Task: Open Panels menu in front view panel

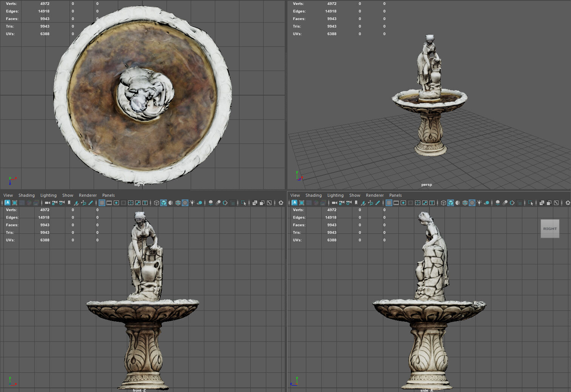Action: click(108, 195)
